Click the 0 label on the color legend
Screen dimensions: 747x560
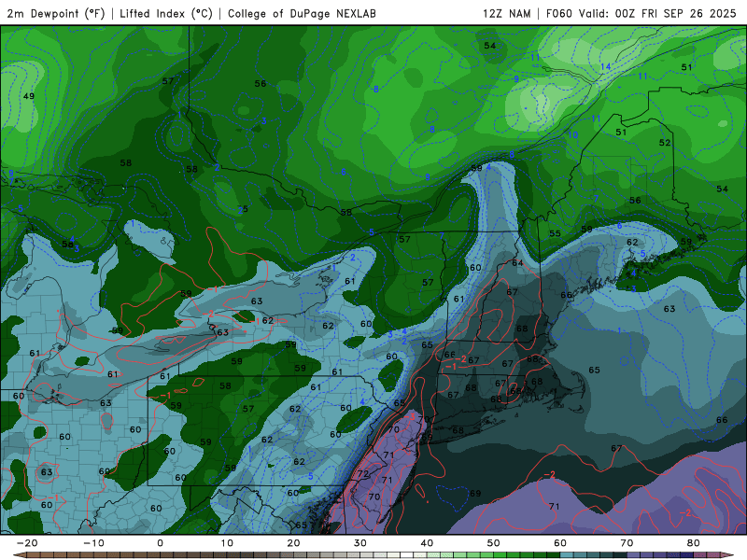(x=160, y=543)
